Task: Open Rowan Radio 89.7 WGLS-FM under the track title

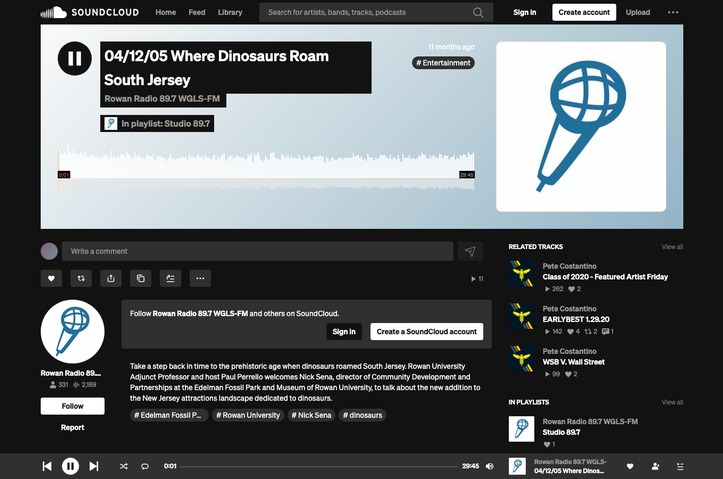Action: coord(162,99)
